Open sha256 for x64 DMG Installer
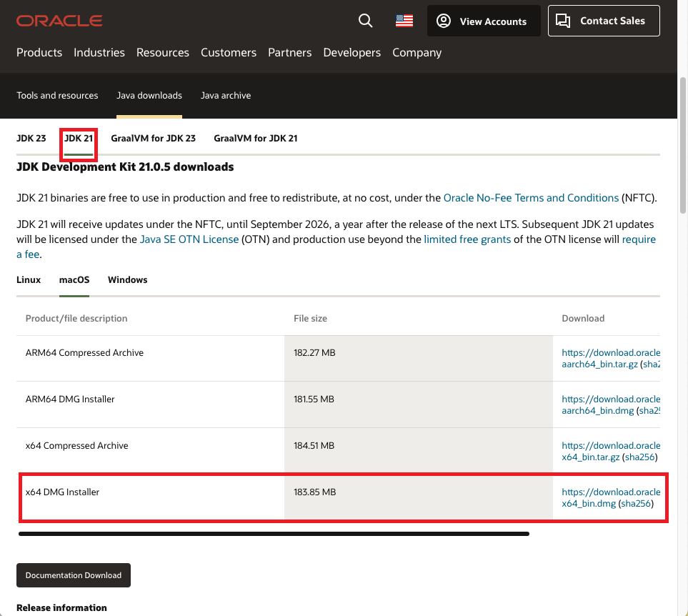The width and height of the screenshot is (688, 616). point(636,504)
